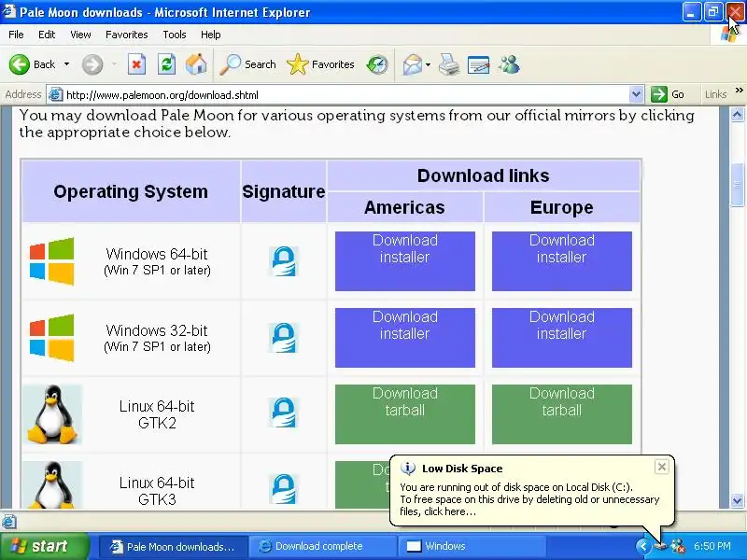Open the Edit menu
Image resolution: width=747 pixels, height=560 pixels.
[x=47, y=35]
